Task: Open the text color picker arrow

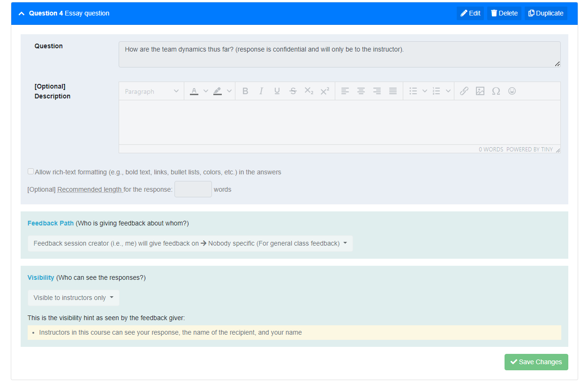Action: [205, 91]
